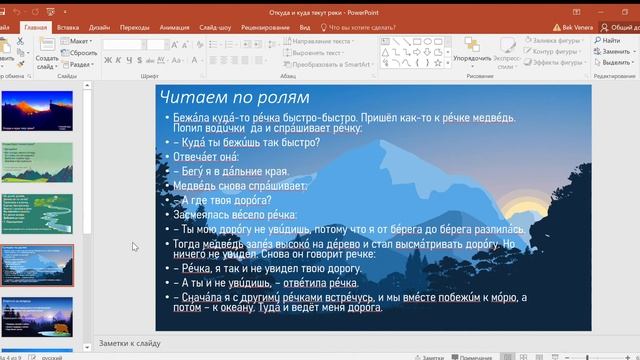
Task: Toggle text shadow (S) formatting
Action: pyautogui.click(x=140, y=60)
